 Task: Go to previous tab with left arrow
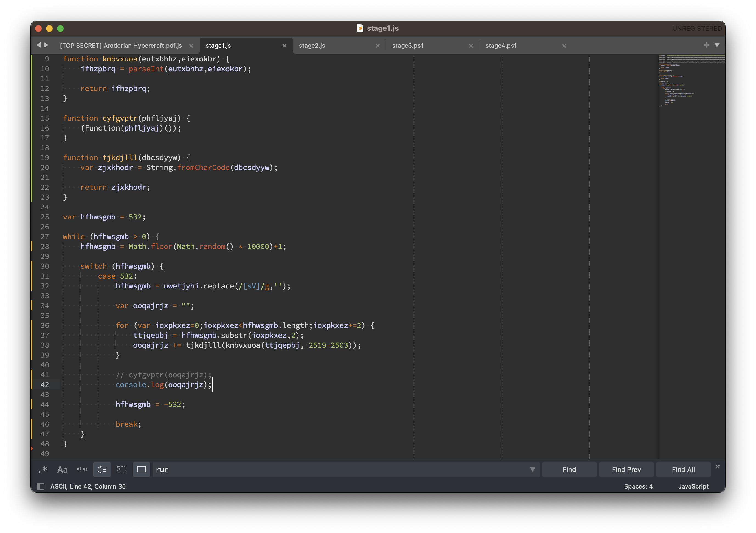(38, 45)
